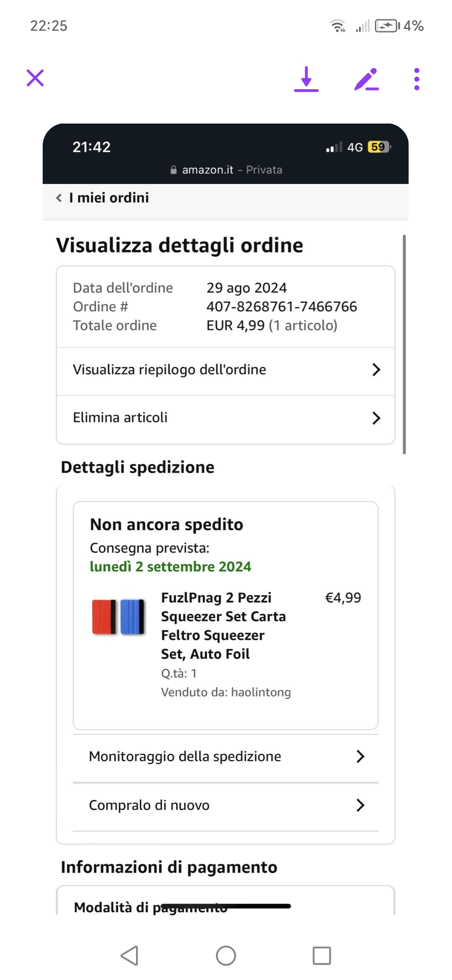Close the image viewer with X
This screenshot has height=980, width=452.
35,78
